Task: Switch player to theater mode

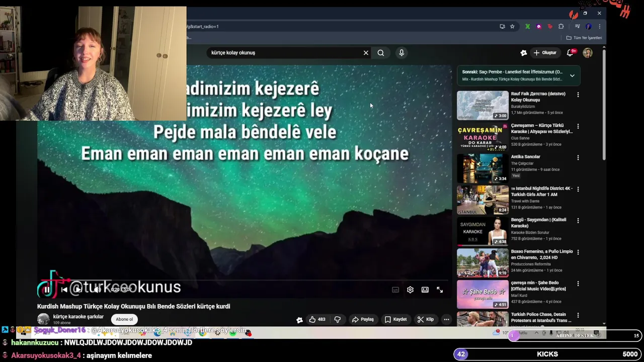Action: coord(425,290)
